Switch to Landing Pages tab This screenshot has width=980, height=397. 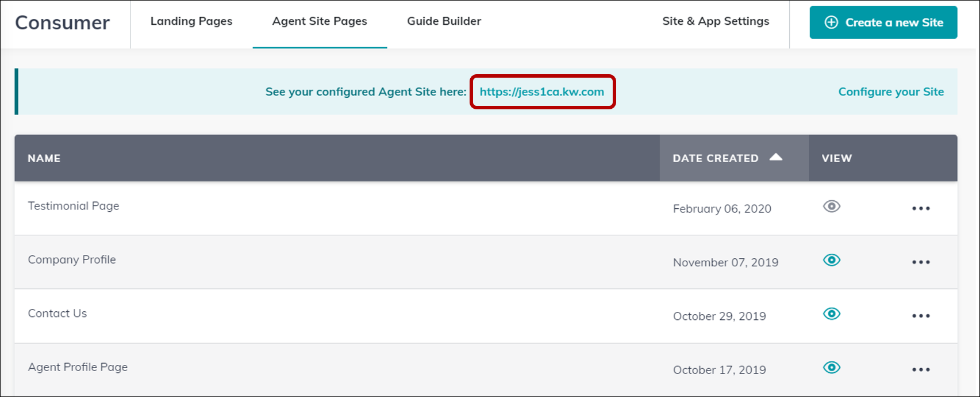pos(191,21)
